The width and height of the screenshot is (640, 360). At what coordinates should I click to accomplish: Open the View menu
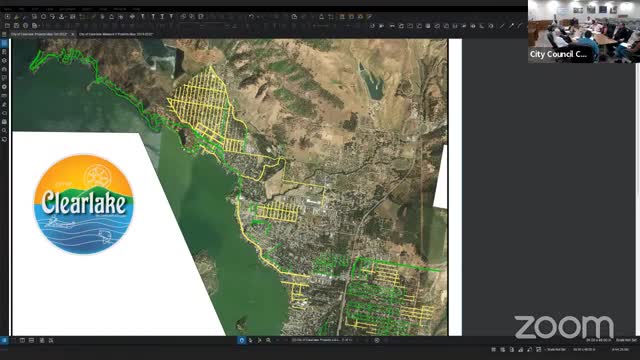coord(49,9)
